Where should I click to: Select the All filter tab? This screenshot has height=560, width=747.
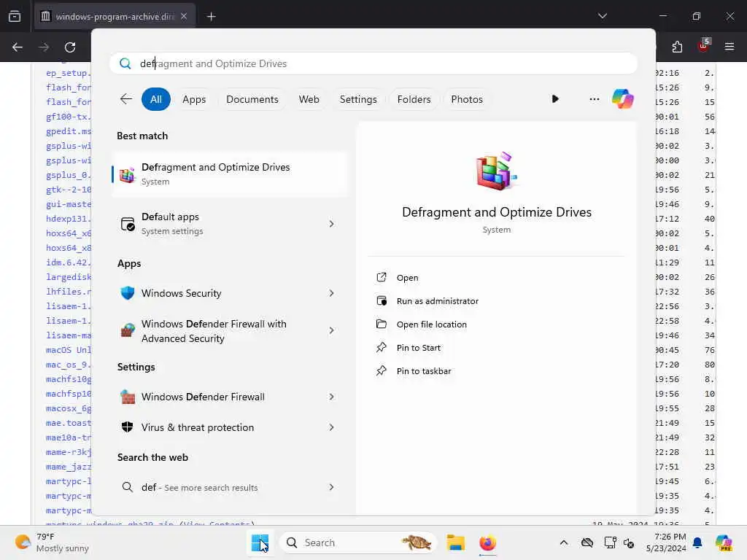pos(156,99)
